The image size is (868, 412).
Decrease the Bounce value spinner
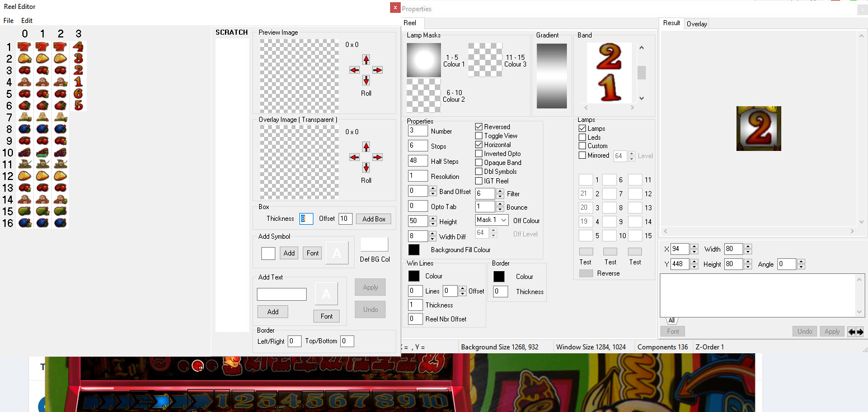tap(499, 210)
